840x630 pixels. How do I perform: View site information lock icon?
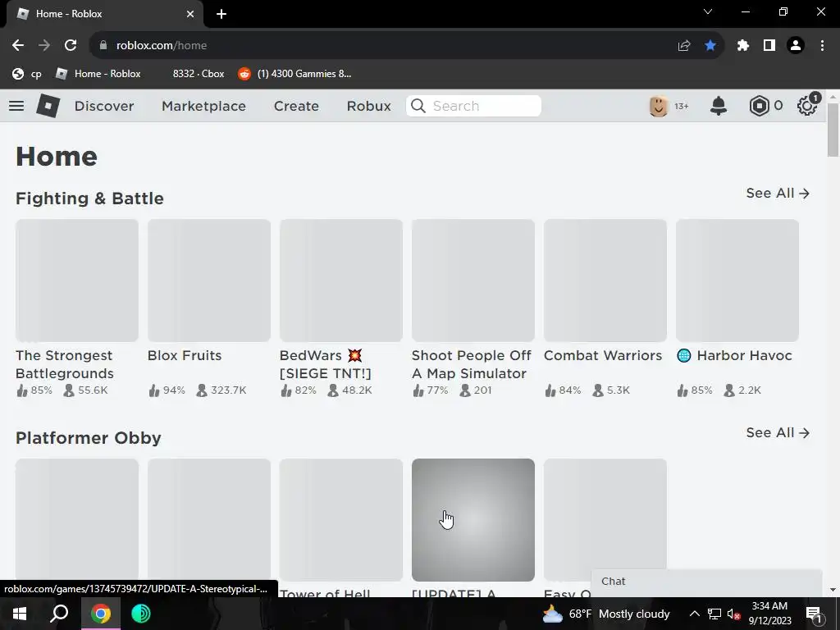click(103, 46)
